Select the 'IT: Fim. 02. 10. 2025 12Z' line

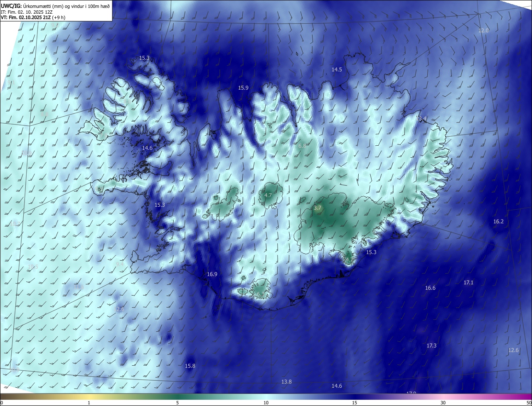click(x=27, y=12)
